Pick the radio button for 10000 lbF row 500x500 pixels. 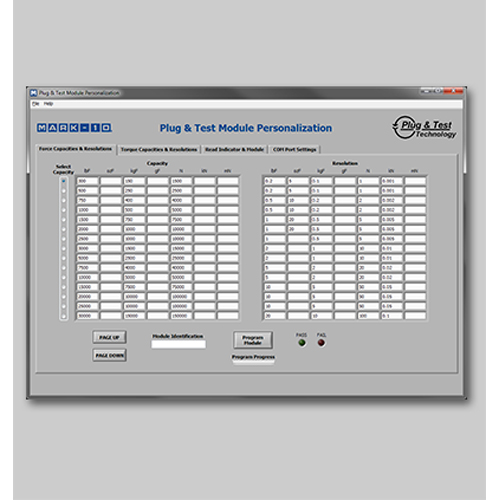pyautogui.click(x=64, y=277)
